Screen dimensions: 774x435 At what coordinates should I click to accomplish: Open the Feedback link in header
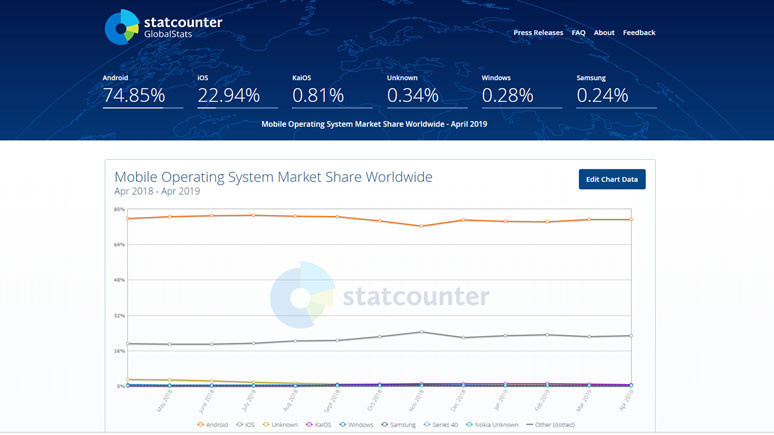[x=639, y=33]
